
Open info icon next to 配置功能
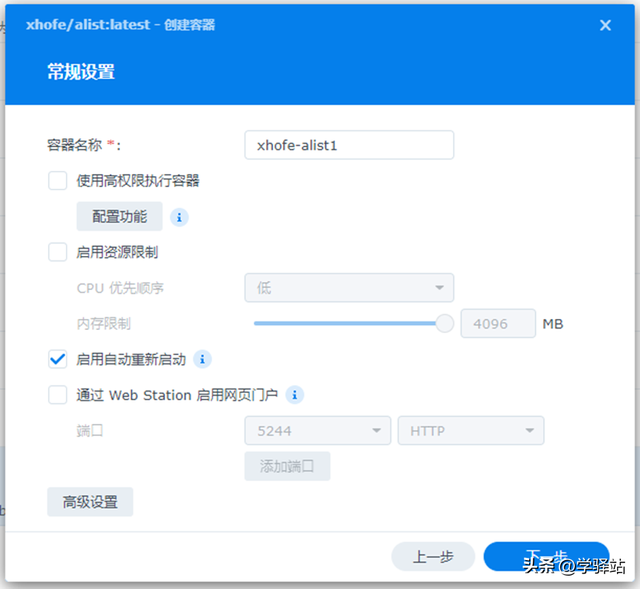pyautogui.click(x=179, y=217)
